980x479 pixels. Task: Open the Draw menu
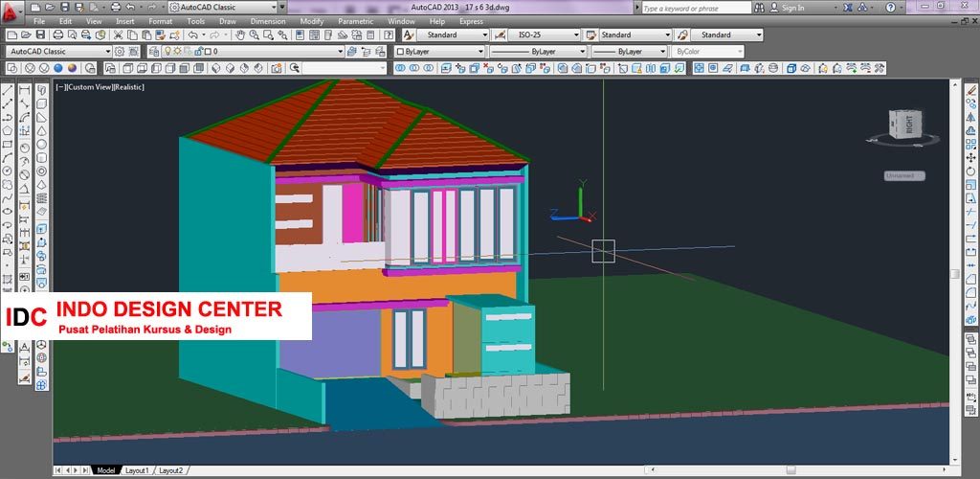pos(228,21)
